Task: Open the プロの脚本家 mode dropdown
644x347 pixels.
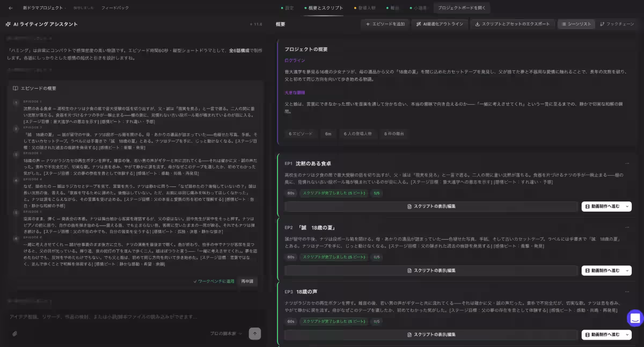Action: 225,334
